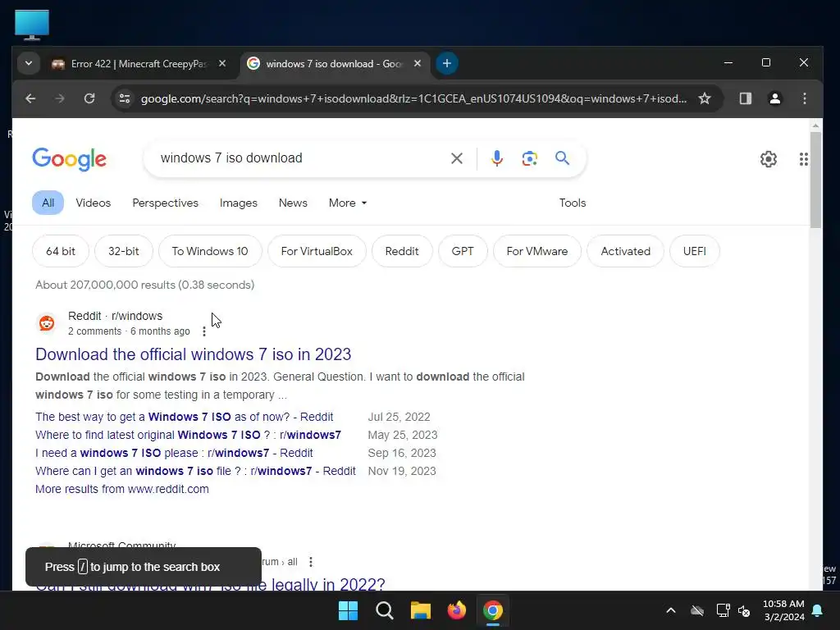
Task: Open Chrome three-dot menu
Action: pos(804,98)
